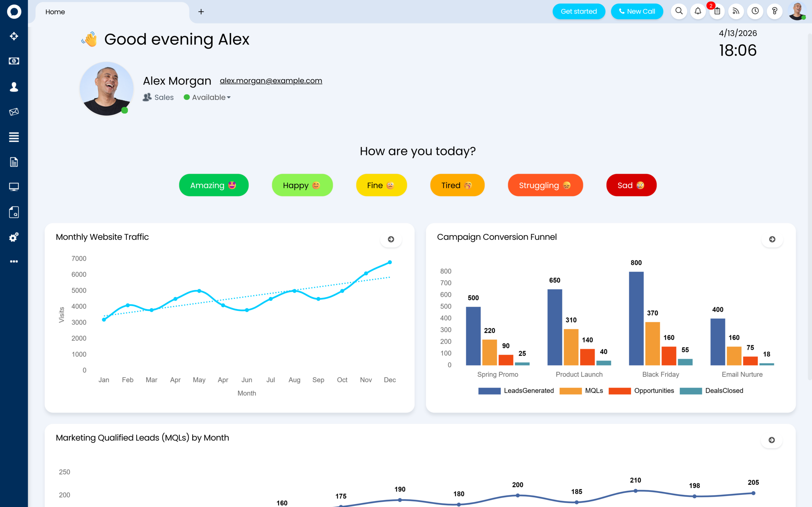Click the RSS feed icon
The width and height of the screenshot is (812, 507).
coord(736,11)
